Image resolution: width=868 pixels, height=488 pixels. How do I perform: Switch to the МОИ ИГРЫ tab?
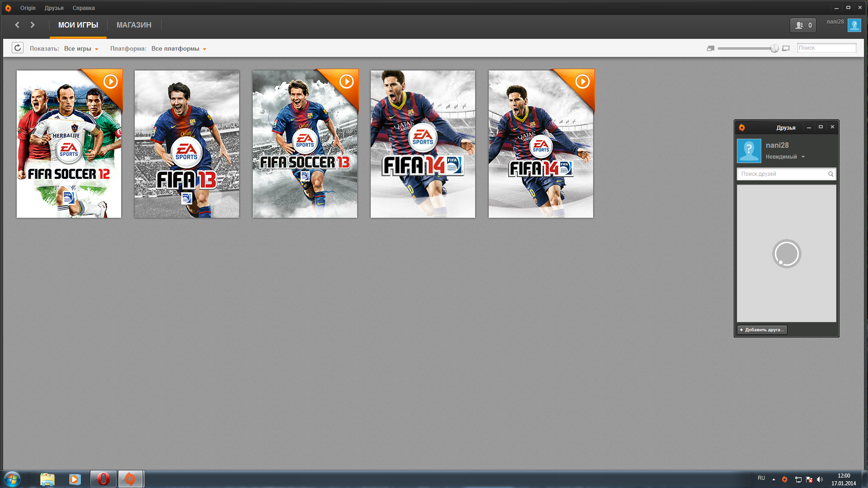pos(78,25)
